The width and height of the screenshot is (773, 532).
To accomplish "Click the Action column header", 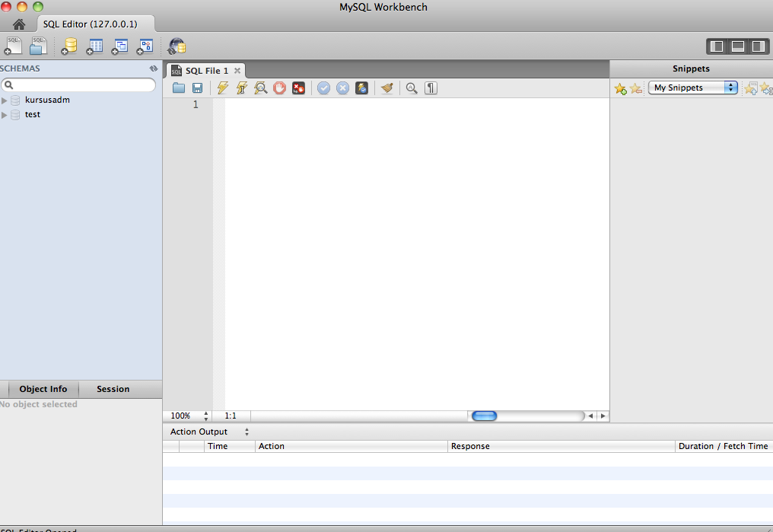I will coord(351,446).
